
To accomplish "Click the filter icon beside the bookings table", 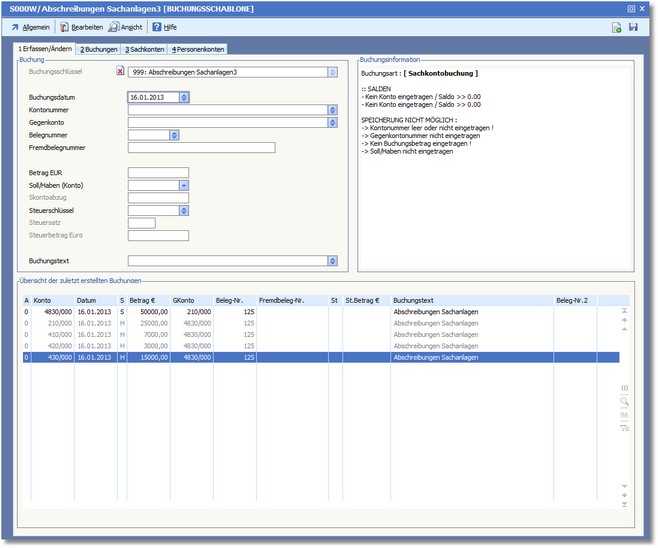I will coord(625,428).
